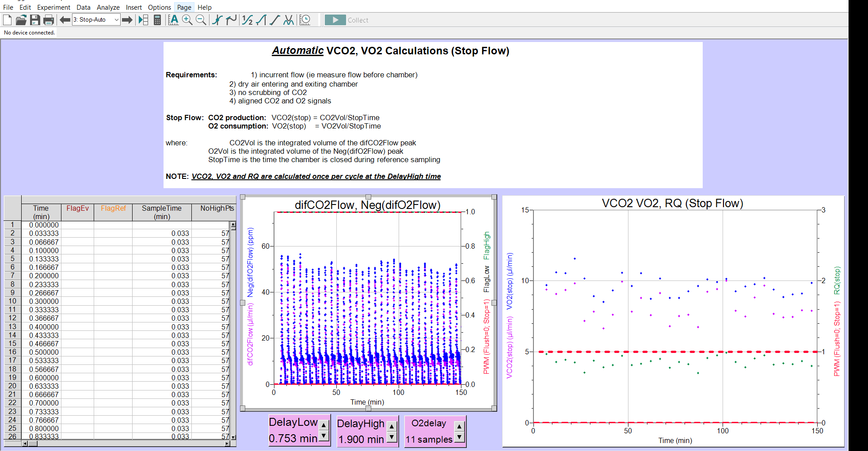
Task: Save the experiment with the floppy disk icon
Action: tap(35, 20)
